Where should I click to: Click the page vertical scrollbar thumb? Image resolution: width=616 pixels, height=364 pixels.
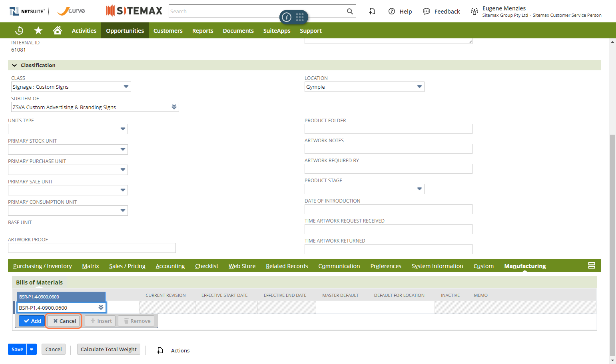point(612,245)
